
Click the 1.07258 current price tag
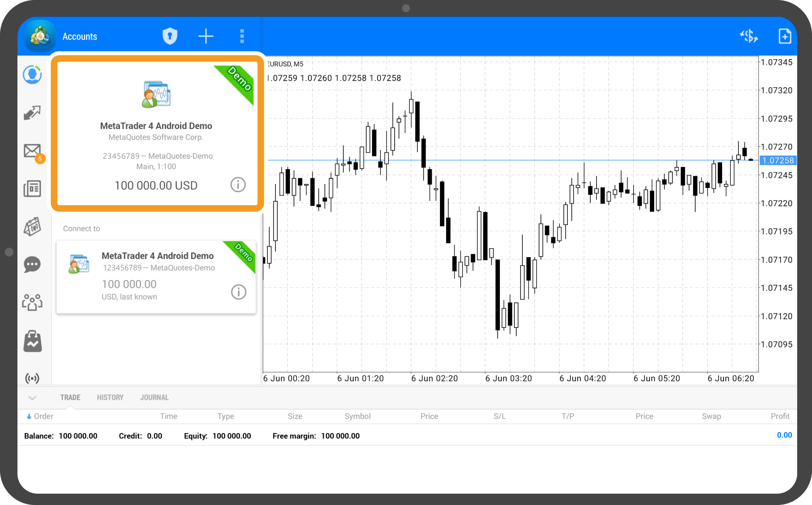point(778,160)
